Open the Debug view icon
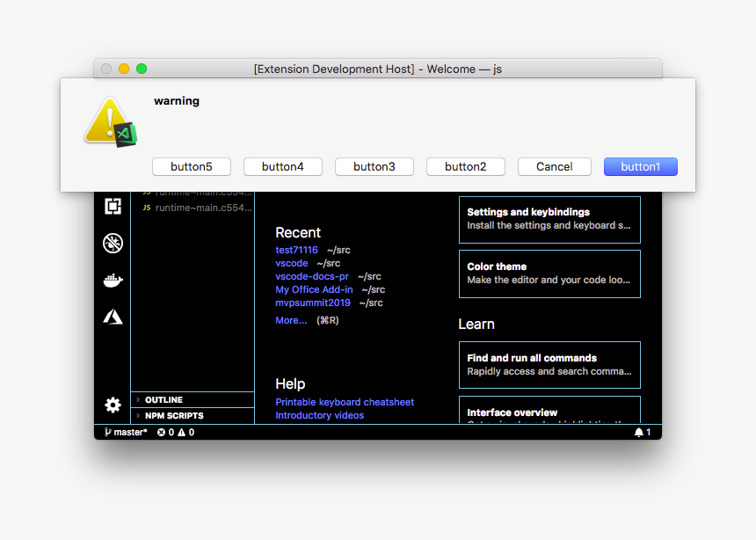The image size is (756, 540). tap(113, 243)
